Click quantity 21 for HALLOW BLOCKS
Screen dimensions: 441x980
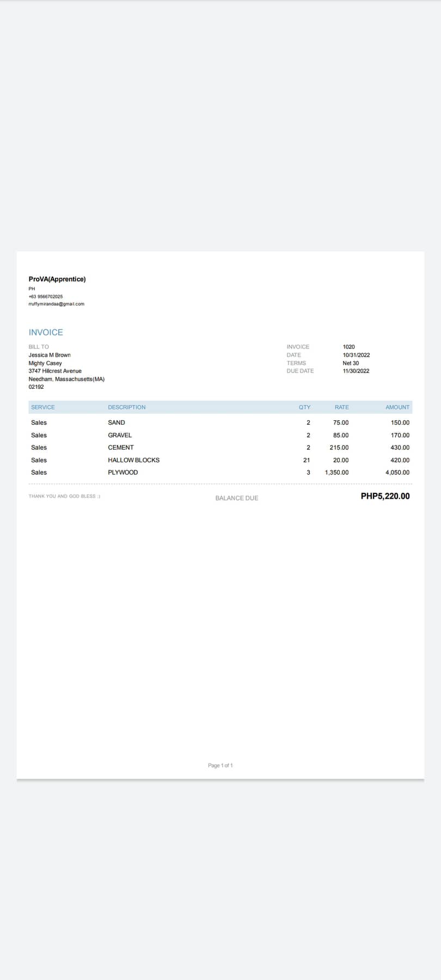tap(307, 460)
